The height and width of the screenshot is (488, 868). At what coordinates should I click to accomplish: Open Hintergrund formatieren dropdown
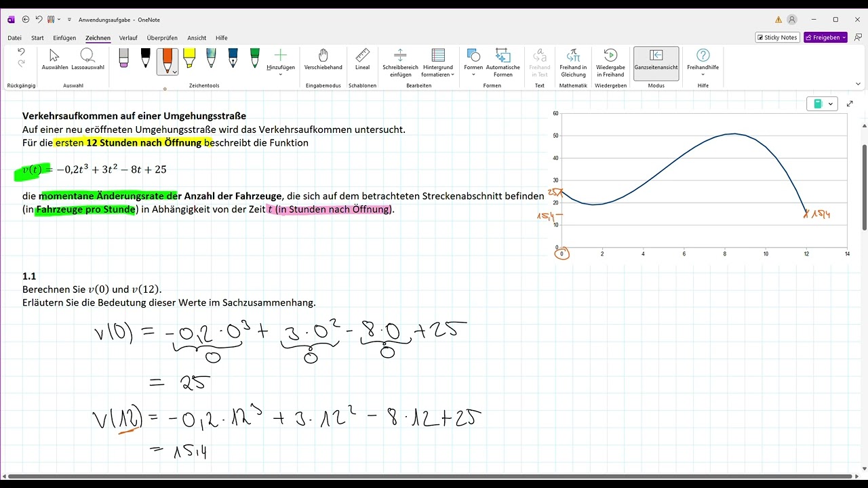438,63
